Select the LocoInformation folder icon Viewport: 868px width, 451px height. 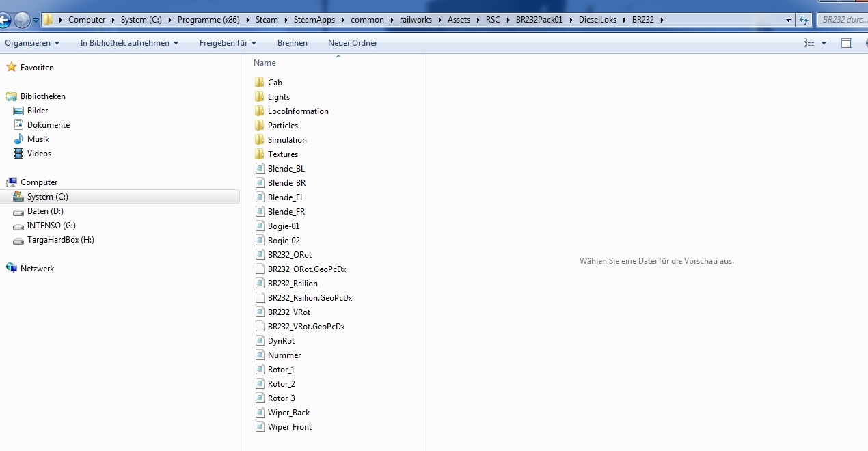pyautogui.click(x=259, y=111)
